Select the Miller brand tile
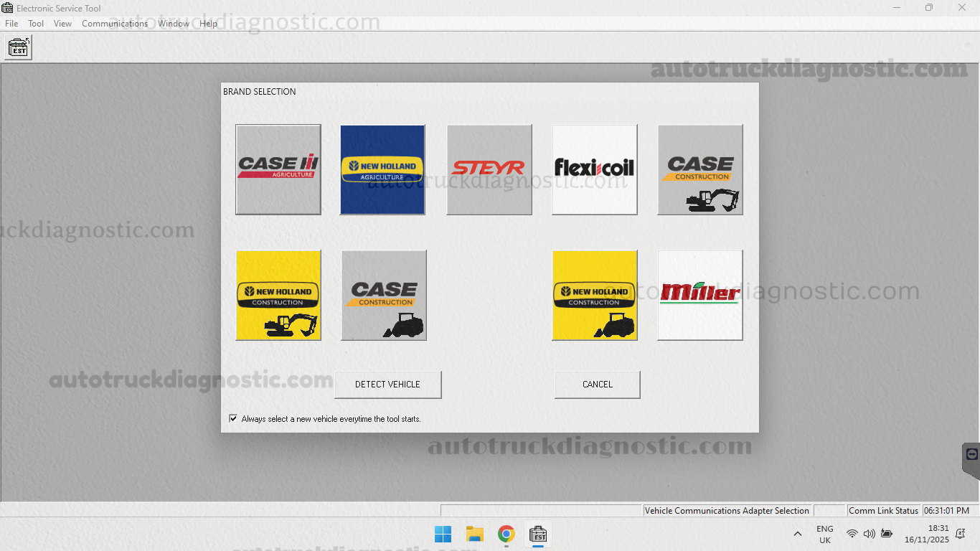The width and height of the screenshot is (980, 551). pos(699,295)
